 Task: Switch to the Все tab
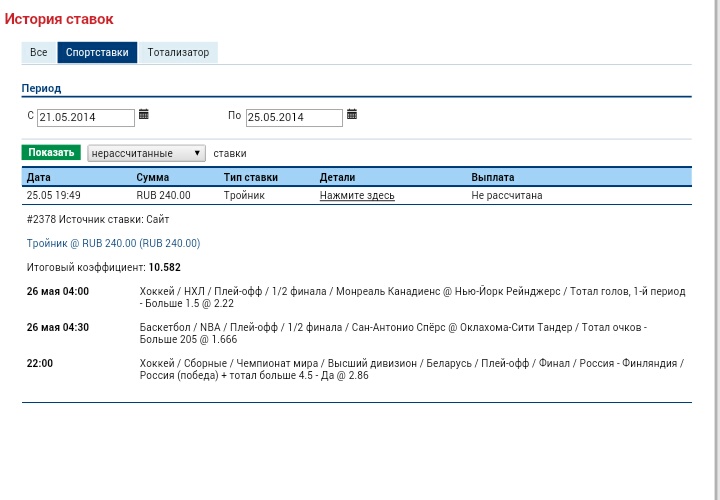(x=39, y=52)
